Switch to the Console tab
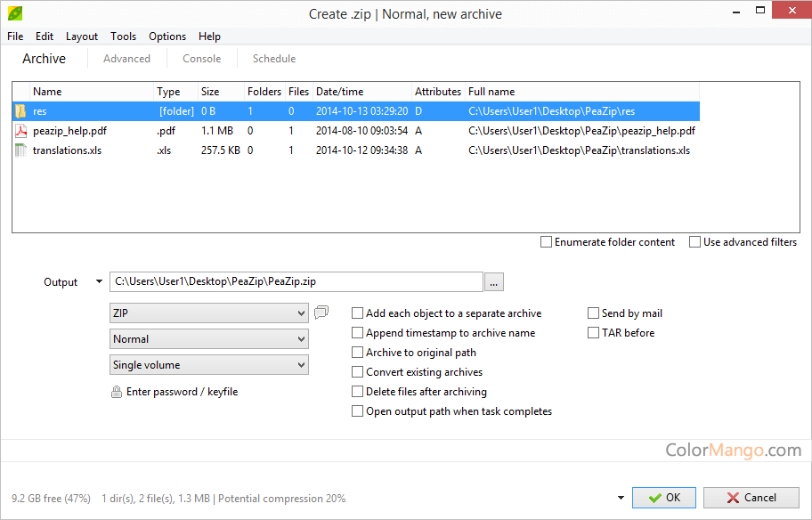Image resolution: width=812 pixels, height=520 pixels. click(x=202, y=59)
